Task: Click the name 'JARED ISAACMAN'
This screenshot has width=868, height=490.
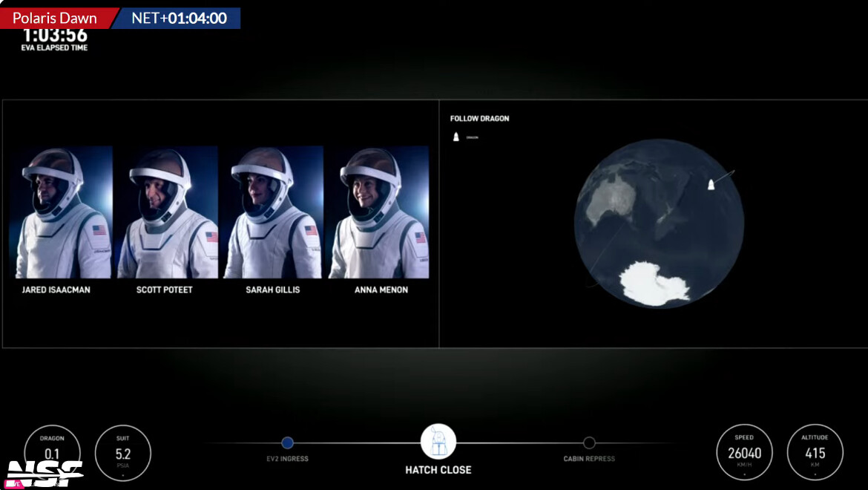Action: click(56, 290)
